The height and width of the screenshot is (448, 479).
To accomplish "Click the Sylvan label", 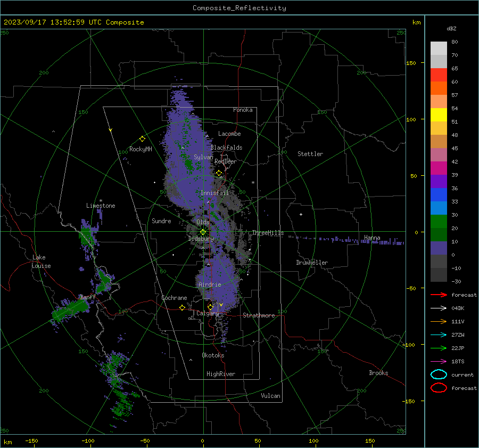I will 203,157.
